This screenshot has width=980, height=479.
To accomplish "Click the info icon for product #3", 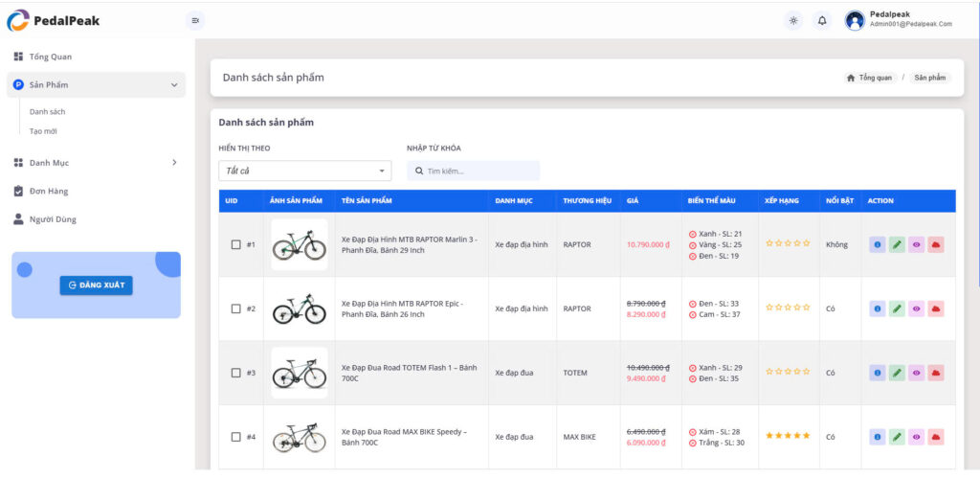I will (x=877, y=373).
